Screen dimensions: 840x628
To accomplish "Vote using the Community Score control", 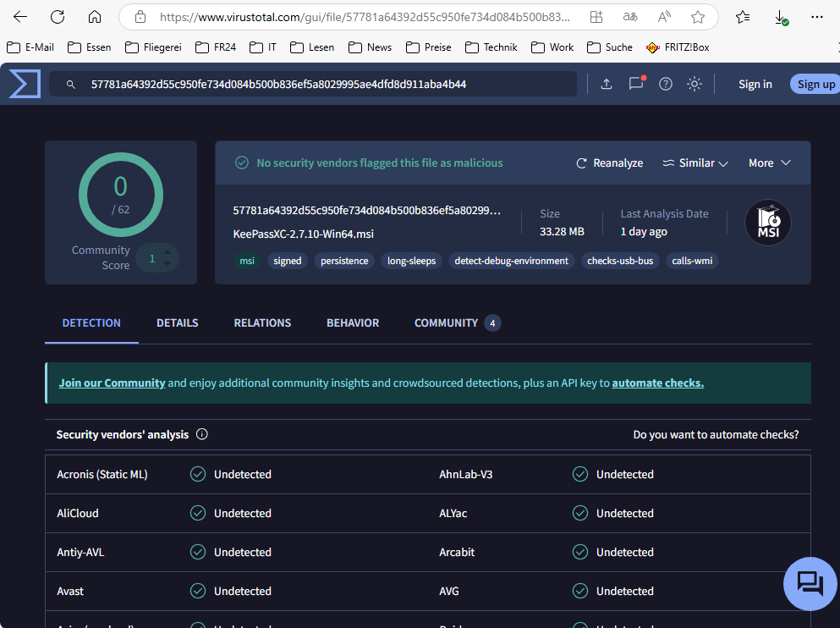I will point(168,258).
